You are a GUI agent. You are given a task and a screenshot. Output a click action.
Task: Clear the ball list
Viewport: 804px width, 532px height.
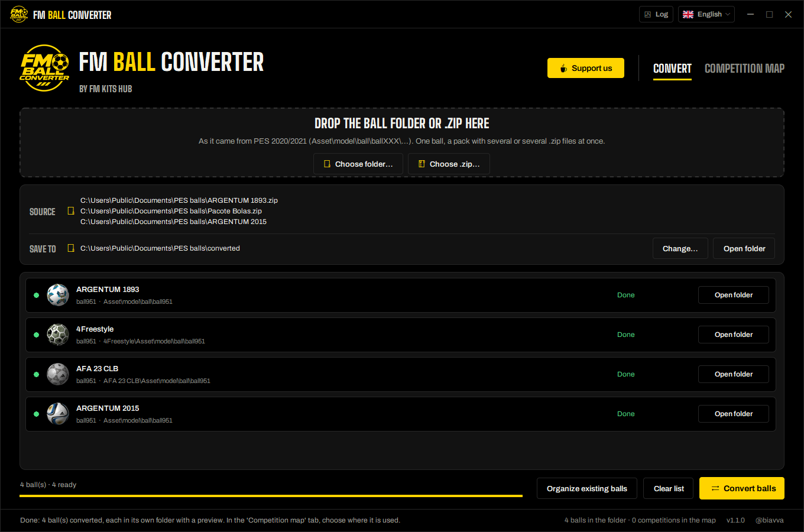click(669, 488)
